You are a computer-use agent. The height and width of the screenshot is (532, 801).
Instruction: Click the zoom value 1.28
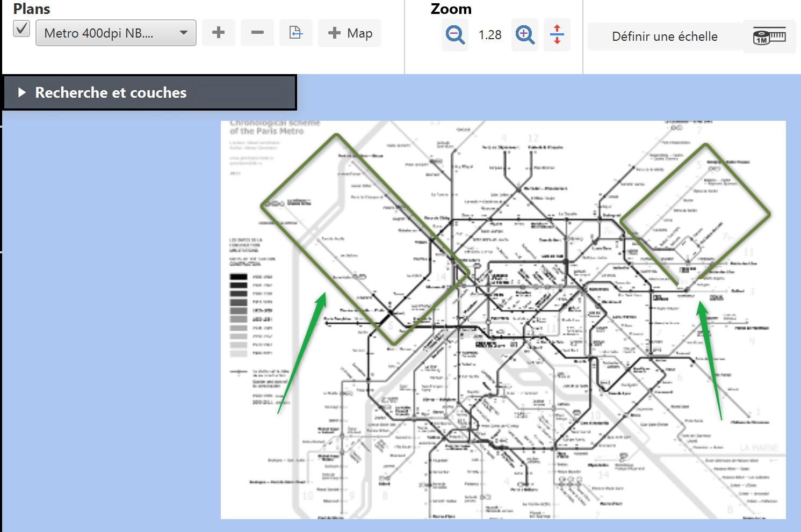click(490, 35)
